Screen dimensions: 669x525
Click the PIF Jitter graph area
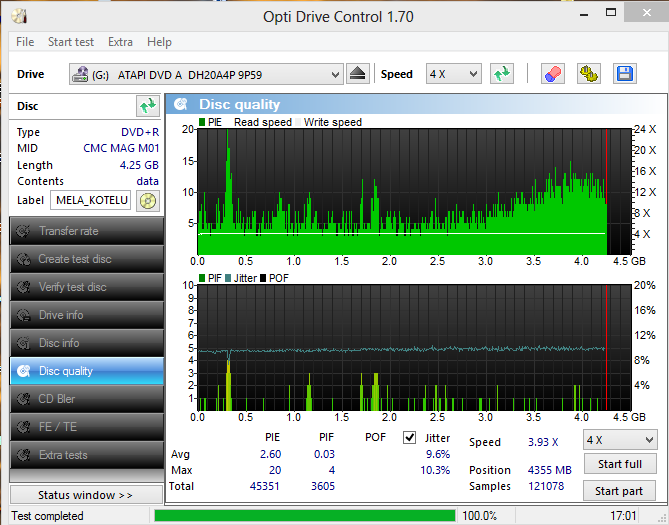coord(414,348)
